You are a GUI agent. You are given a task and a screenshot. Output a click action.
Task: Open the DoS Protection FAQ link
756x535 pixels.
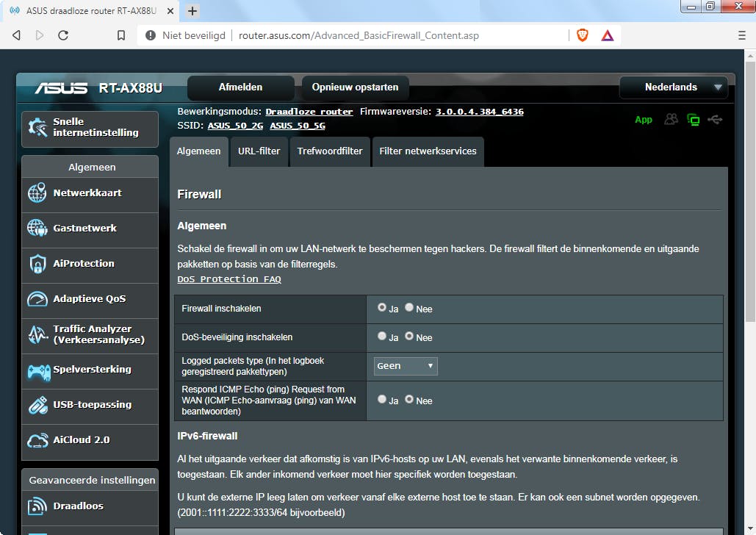(229, 279)
